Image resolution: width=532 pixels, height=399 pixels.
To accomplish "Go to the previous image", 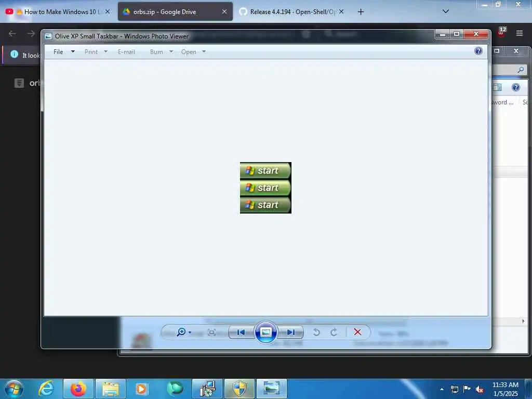I will pos(241,332).
